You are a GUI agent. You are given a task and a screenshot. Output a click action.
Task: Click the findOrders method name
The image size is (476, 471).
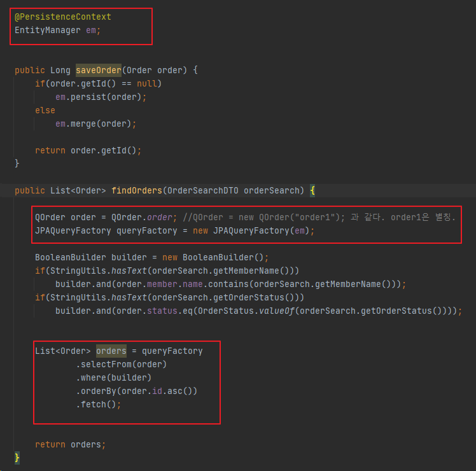(x=137, y=191)
